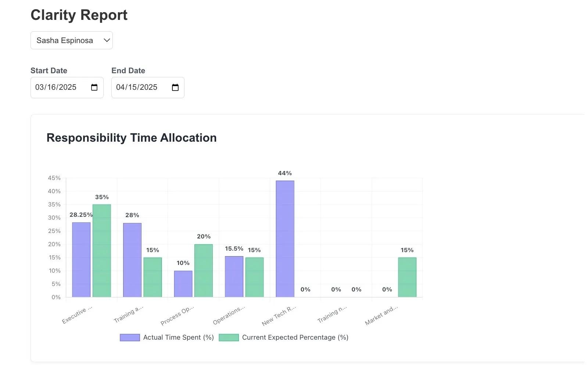Toggle Actual Time Spent legend swatch
Image resolution: width=588 pixels, height=368 pixels.
(130, 337)
